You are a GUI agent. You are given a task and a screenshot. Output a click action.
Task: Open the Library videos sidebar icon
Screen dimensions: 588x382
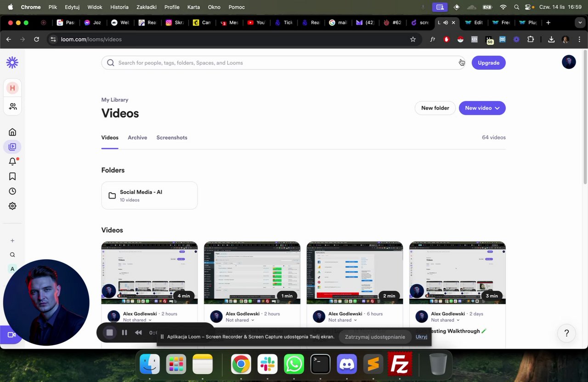tap(12, 147)
